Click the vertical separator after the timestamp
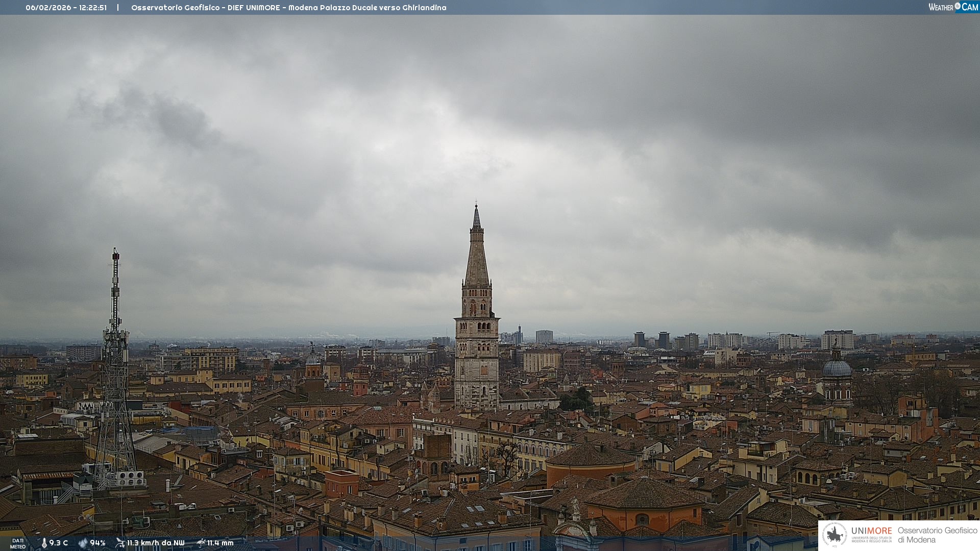980x551 pixels. [x=118, y=8]
